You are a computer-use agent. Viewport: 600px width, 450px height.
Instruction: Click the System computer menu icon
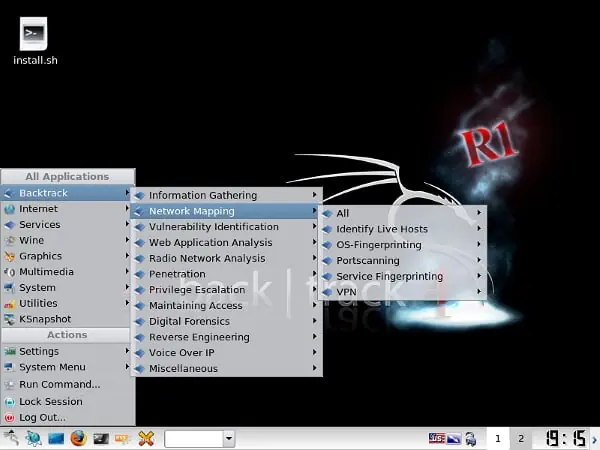point(10,288)
